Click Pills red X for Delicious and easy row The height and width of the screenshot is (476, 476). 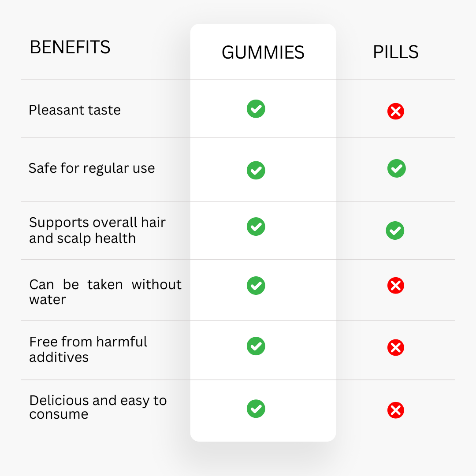click(x=395, y=410)
